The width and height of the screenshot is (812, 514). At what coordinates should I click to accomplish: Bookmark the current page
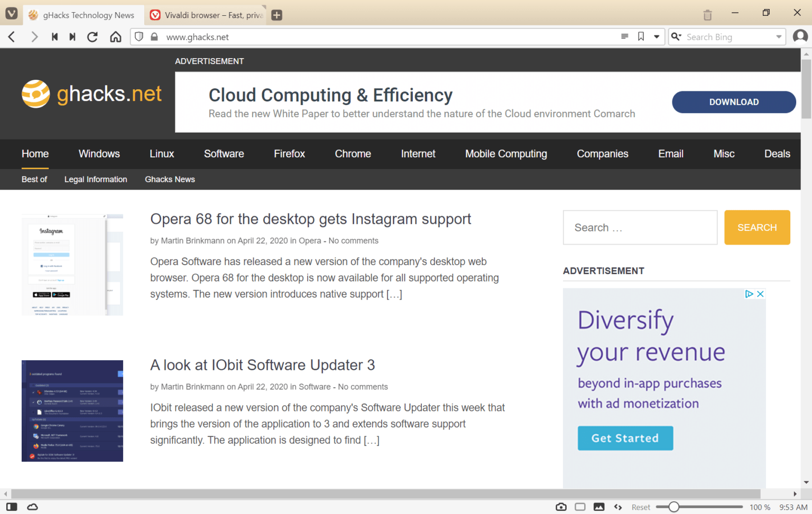(x=641, y=36)
